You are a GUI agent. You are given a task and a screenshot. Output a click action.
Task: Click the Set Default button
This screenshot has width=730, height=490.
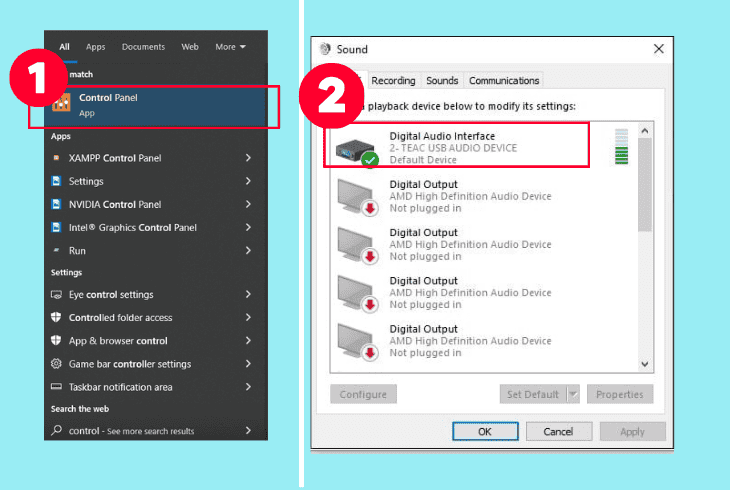click(533, 394)
